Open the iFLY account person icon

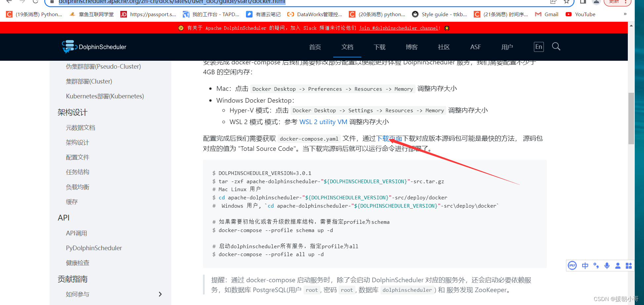(x=618, y=266)
